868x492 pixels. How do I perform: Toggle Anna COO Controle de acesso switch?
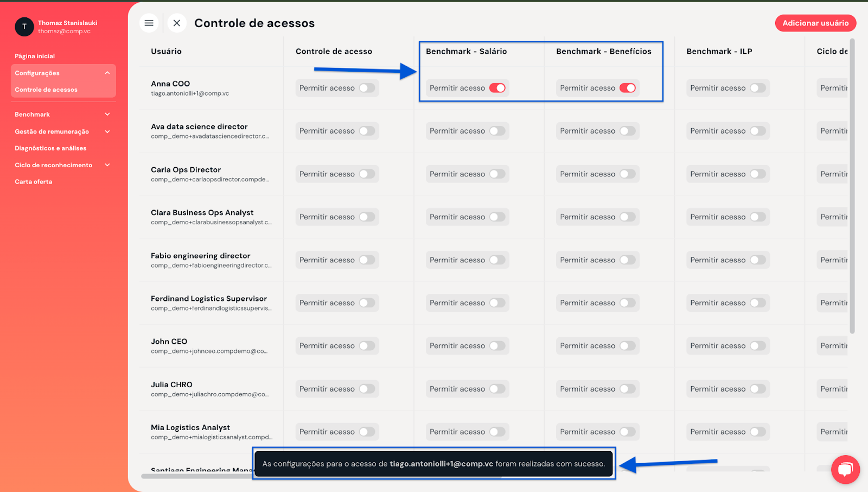(x=367, y=88)
